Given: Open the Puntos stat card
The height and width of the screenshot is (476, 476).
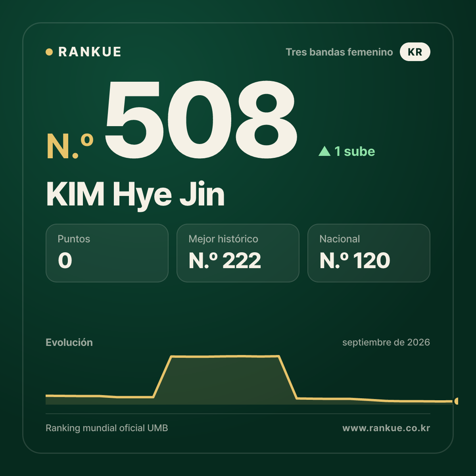Looking at the screenshot, I should pyautogui.click(x=107, y=253).
